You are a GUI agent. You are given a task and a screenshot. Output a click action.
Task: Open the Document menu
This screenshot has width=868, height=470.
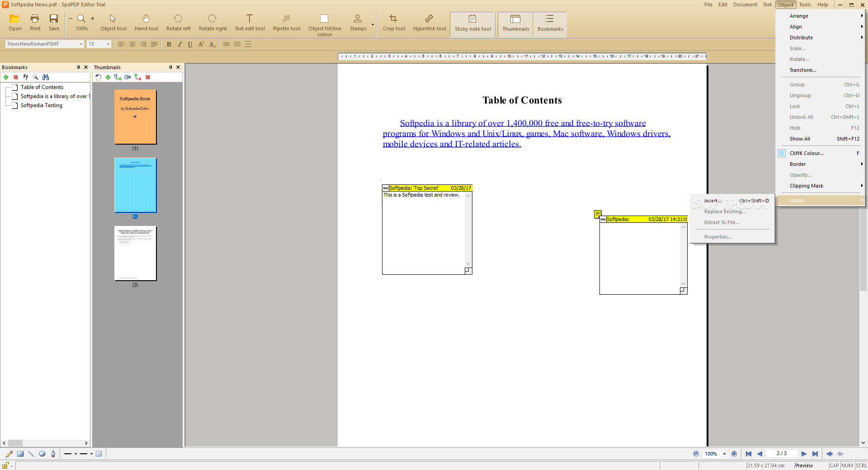[745, 5]
